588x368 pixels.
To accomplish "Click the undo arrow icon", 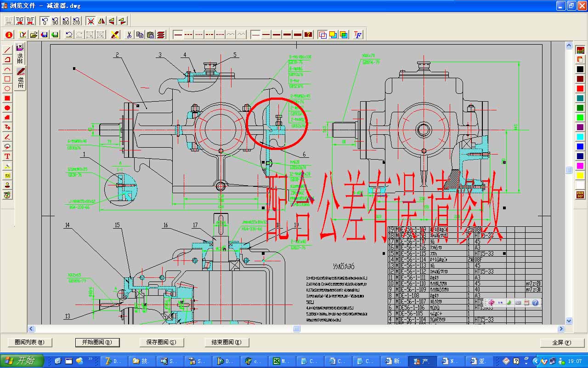I will point(69,34).
